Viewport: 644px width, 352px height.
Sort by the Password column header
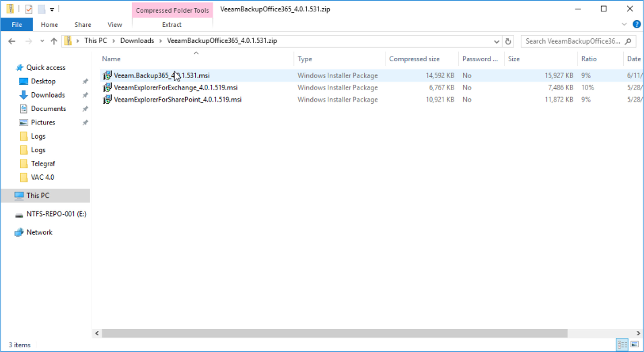pyautogui.click(x=480, y=59)
